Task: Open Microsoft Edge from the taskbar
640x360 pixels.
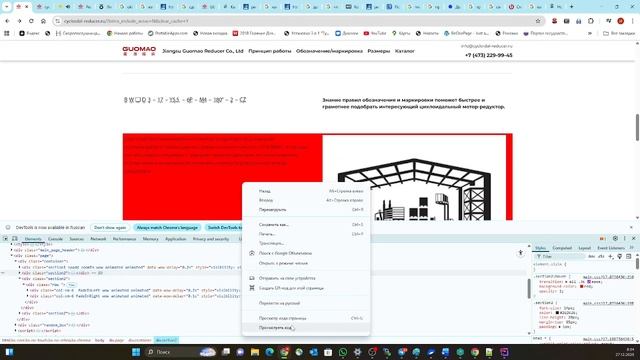Action: coord(269,352)
